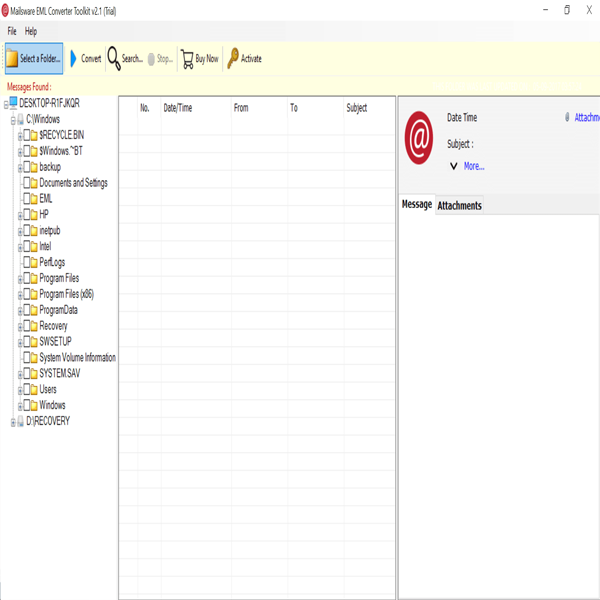Check the $RECYCLE.BIN folder checkbox
600x600 pixels.
click(x=27, y=135)
